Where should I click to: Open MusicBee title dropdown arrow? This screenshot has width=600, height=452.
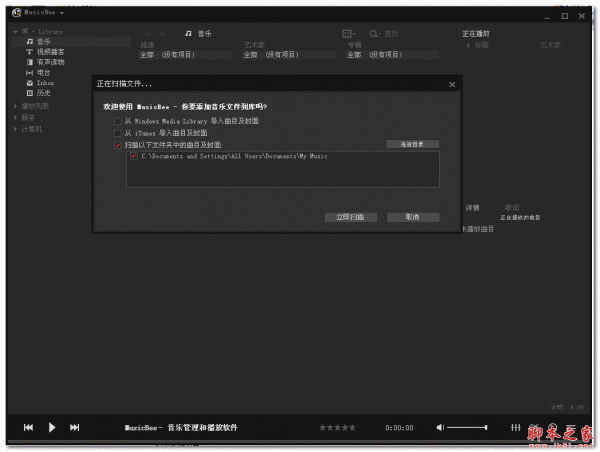pos(62,13)
